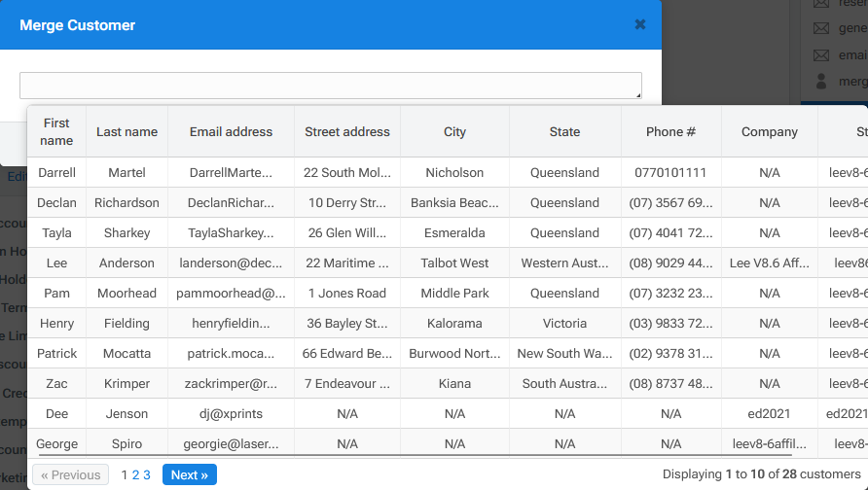Screen dimensions: 868x490
Task: Click the Moorhead last name cell
Action: point(127,293)
